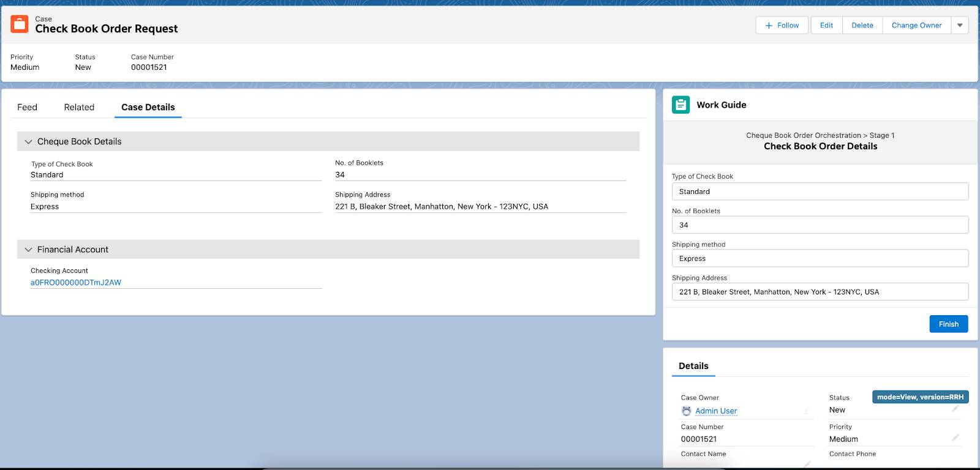Click the pencil icon for Contact Name
The height and width of the screenshot is (470, 980).
807,464
